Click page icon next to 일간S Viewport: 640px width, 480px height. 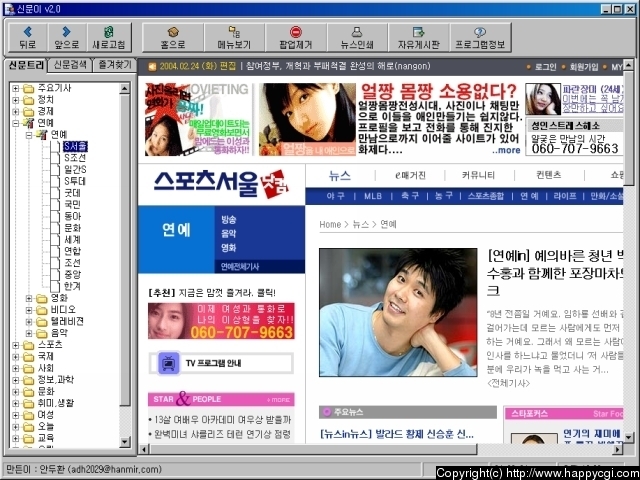click(x=55, y=170)
